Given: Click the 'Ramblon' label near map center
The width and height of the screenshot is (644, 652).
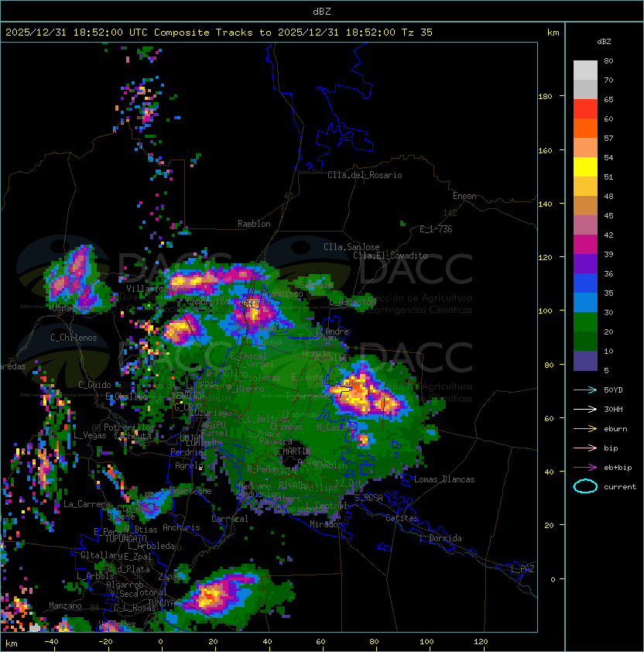Looking at the screenshot, I should point(254,224).
